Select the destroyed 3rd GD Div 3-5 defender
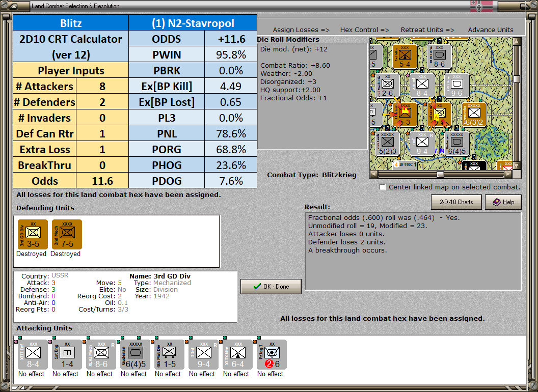This screenshot has height=392, width=538. 33,234
